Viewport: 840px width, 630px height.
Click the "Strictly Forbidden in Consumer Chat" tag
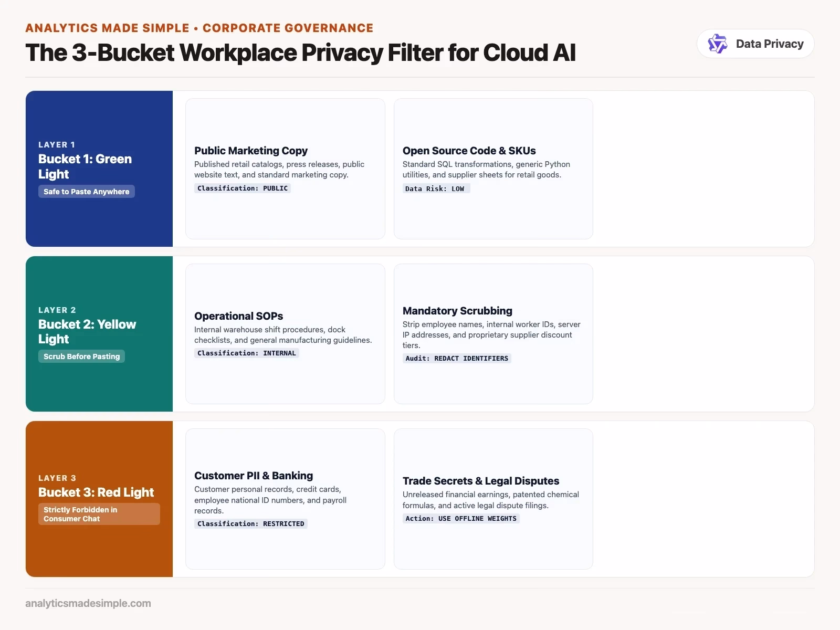(99, 514)
